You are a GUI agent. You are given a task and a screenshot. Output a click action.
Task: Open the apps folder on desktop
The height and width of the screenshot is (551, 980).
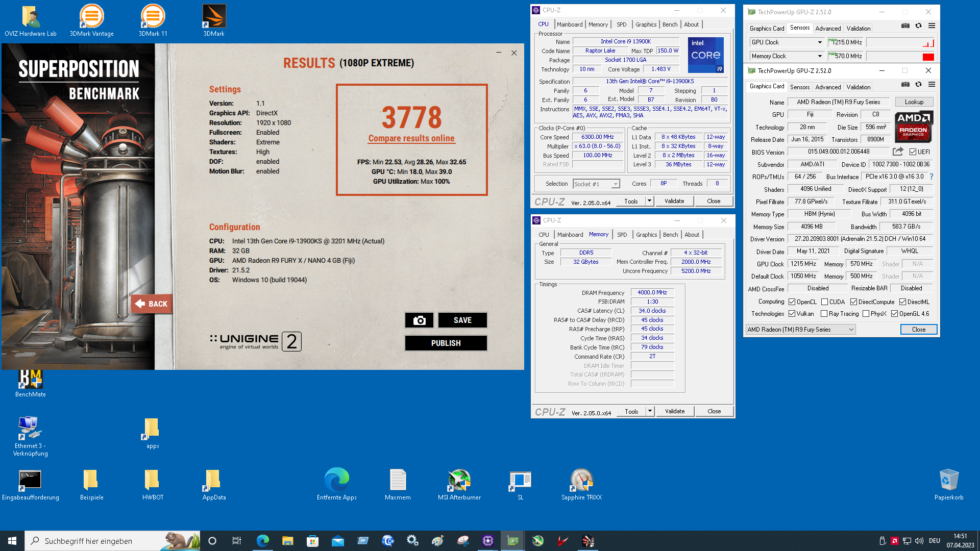click(x=153, y=434)
